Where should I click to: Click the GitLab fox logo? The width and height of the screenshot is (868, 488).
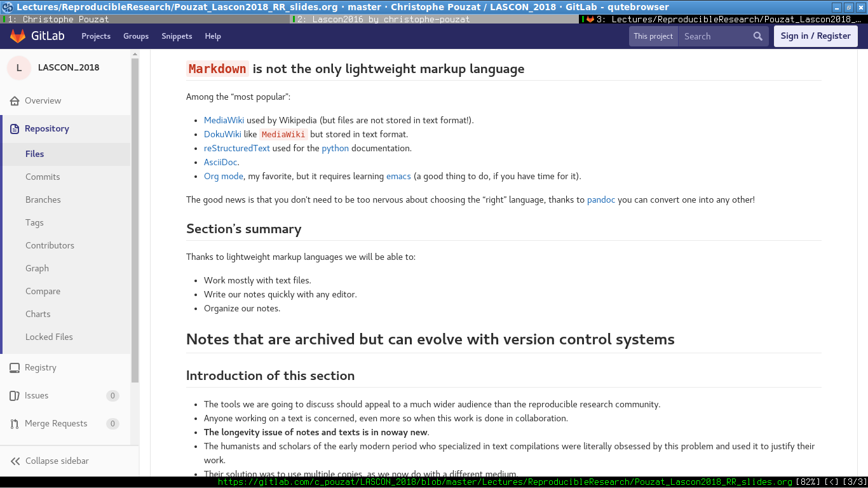[18, 36]
